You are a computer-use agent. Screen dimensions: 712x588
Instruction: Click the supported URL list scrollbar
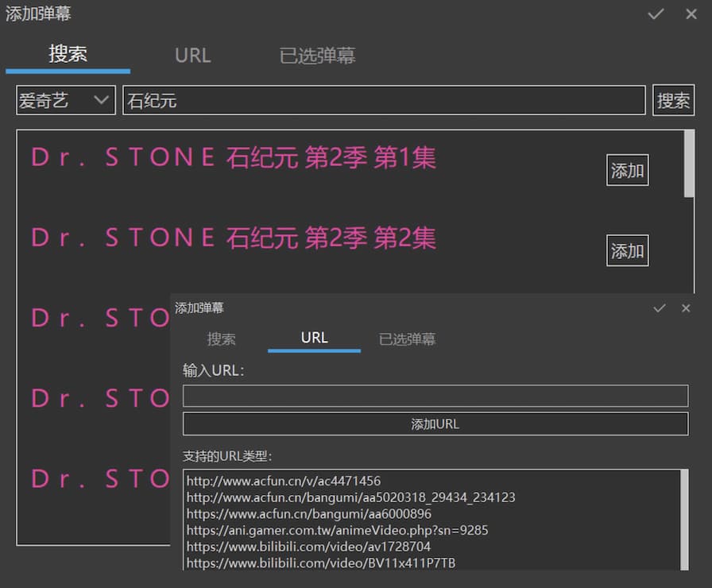pyautogui.click(x=682, y=501)
